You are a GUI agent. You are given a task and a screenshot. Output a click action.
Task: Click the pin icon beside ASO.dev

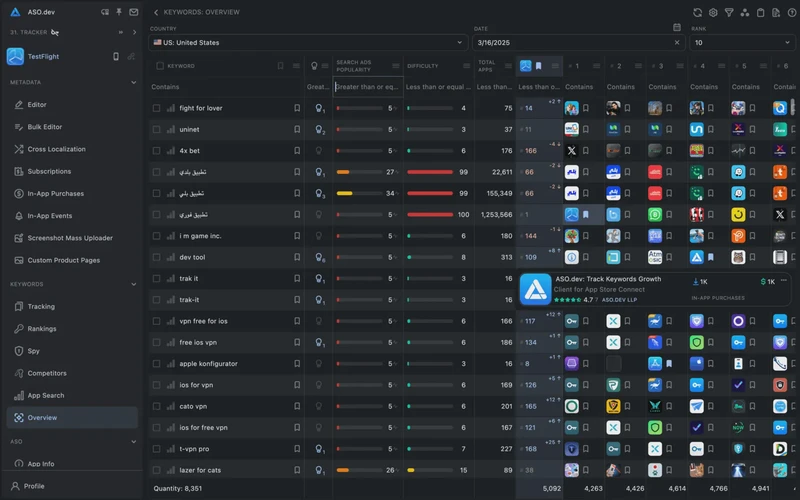click(119, 12)
